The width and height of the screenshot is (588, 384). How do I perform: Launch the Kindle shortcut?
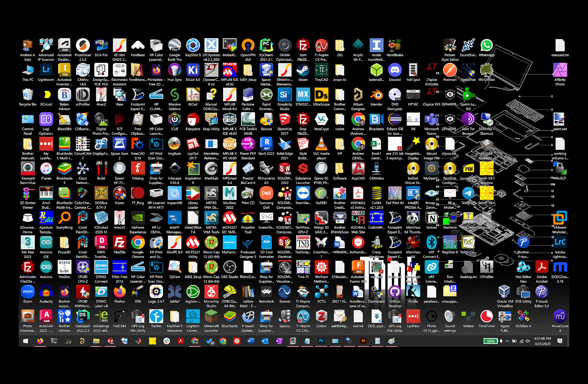coord(413,294)
